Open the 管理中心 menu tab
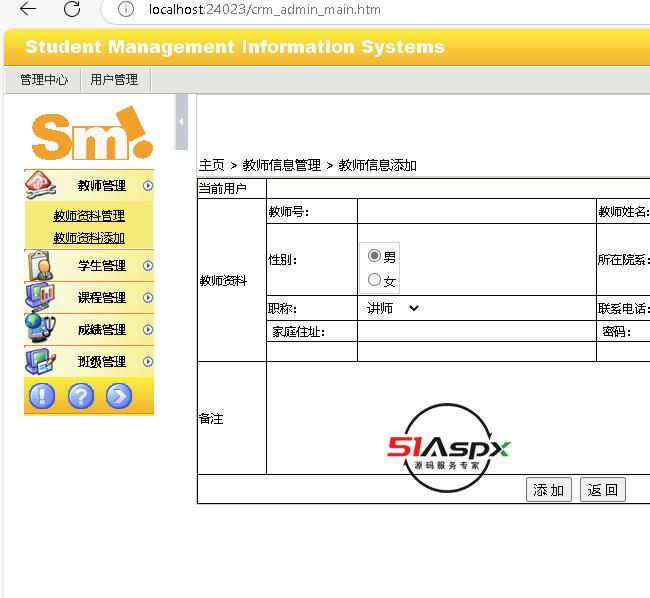 click(44, 80)
